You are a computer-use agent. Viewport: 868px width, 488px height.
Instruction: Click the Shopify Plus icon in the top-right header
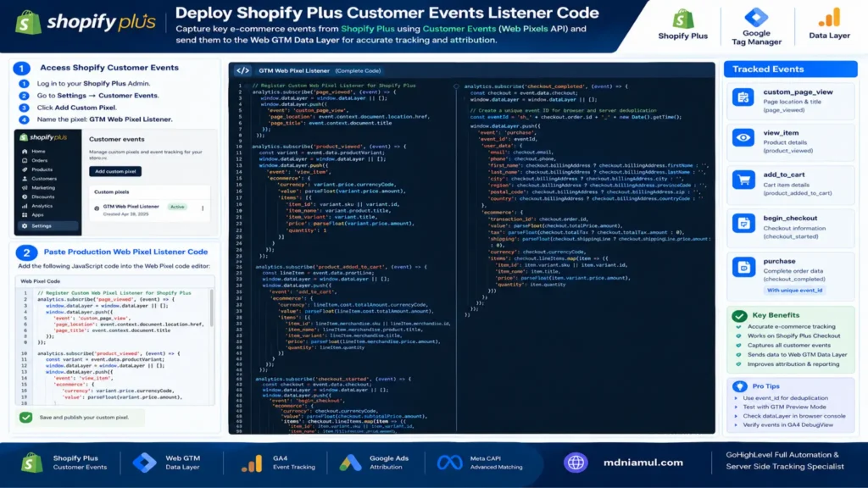pyautogui.click(x=682, y=19)
